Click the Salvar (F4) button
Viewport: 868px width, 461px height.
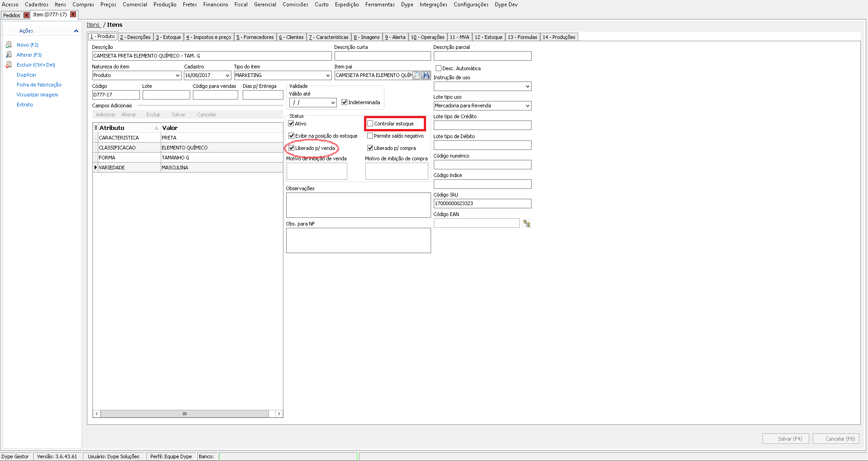pos(786,439)
